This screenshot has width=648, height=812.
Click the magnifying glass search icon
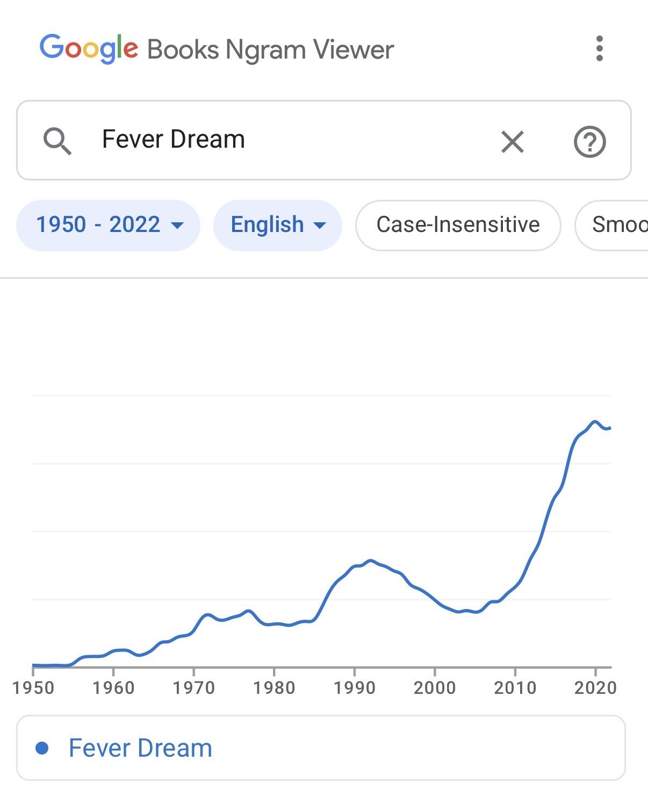pos(57,141)
